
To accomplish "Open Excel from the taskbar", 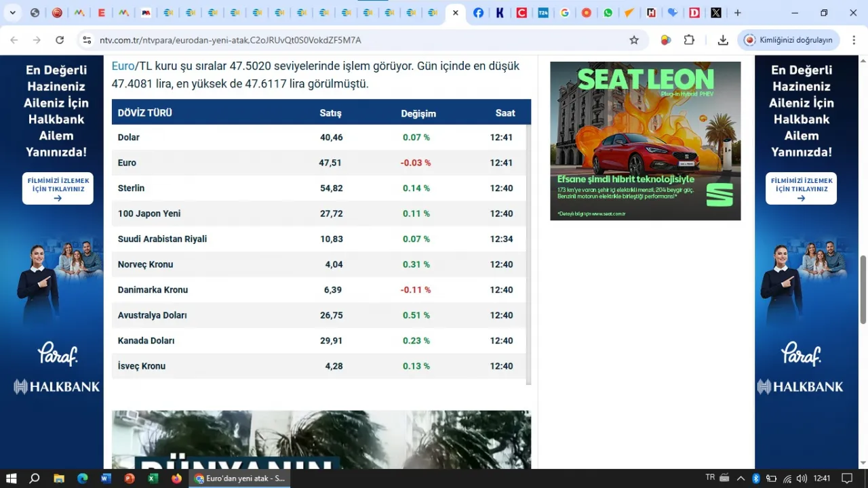I will pyautogui.click(x=153, y=479).
